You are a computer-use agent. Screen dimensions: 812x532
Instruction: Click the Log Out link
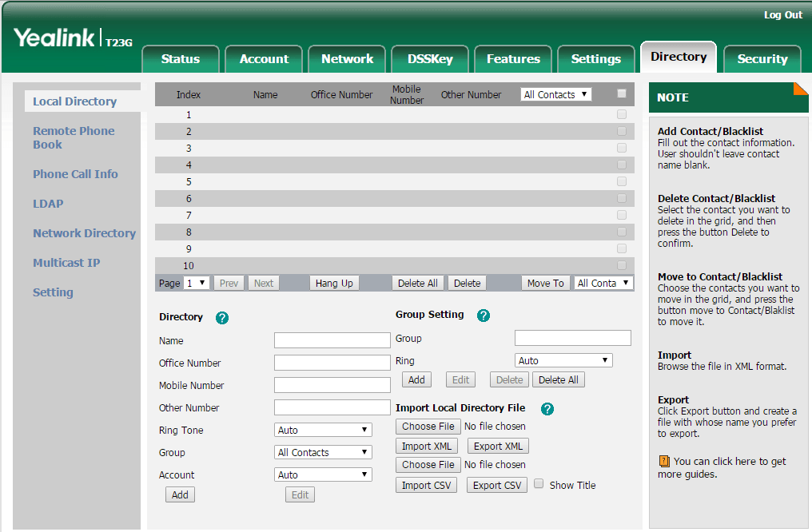tap(783, 15)
